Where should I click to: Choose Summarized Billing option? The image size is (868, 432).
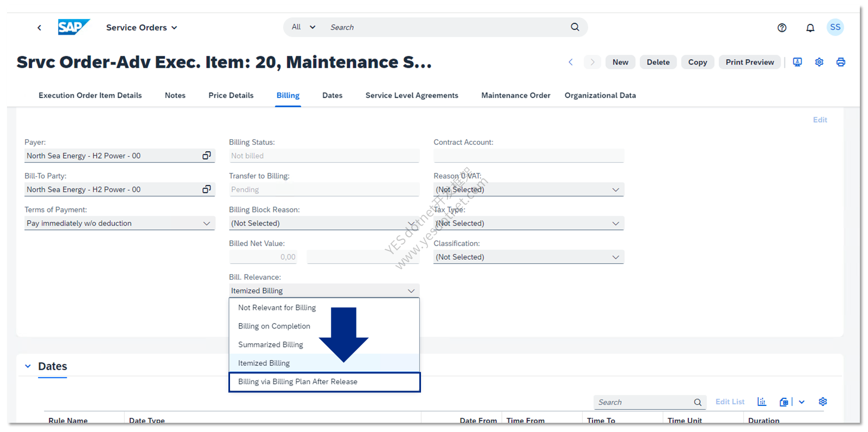point(324,344)
